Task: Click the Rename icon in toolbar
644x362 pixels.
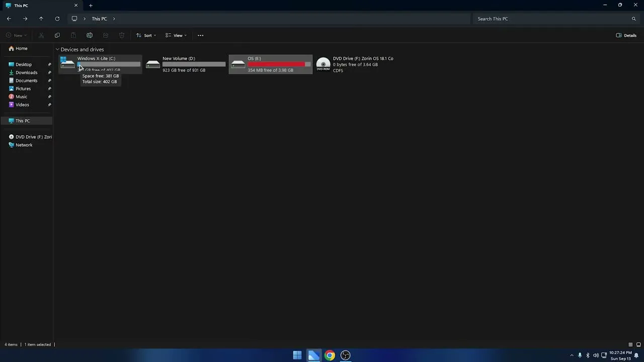Action: 90,35
